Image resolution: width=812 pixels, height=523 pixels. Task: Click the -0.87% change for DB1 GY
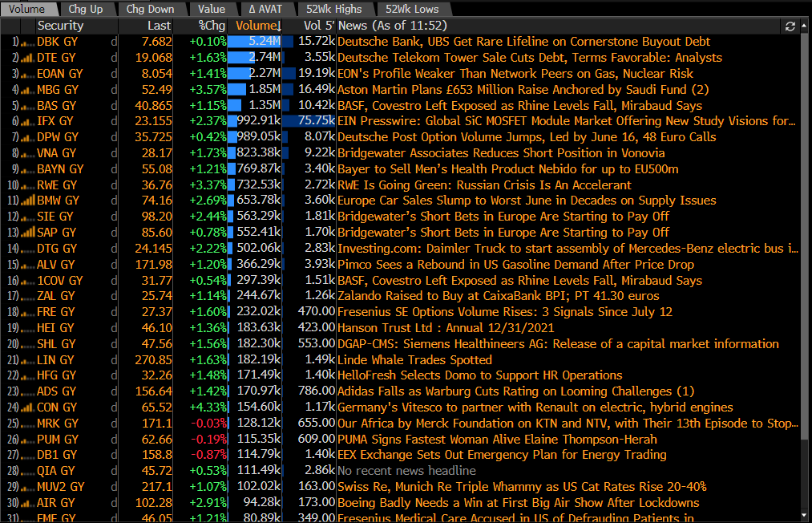[209, 455]
